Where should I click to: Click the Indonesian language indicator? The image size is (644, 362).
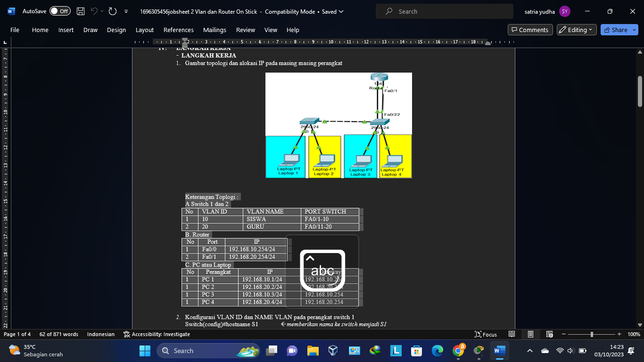point(101,334)
